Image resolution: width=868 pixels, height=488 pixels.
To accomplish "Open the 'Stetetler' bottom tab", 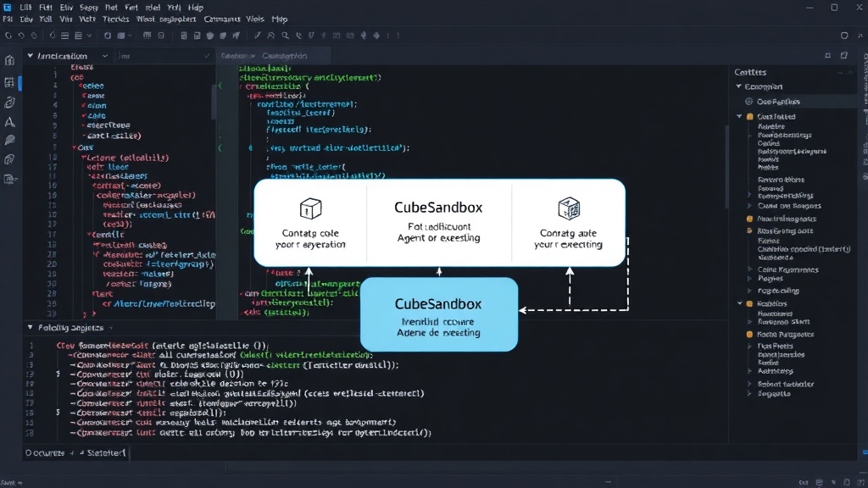I will (x=106, y=452).
